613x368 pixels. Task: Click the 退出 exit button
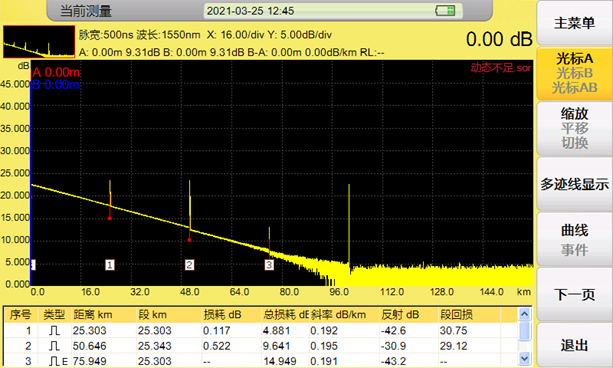pos(574,345)
